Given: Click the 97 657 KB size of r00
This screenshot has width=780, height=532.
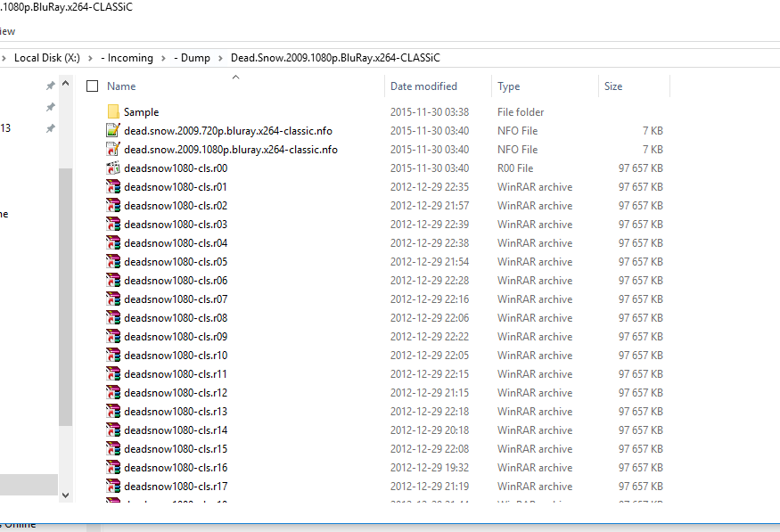Looking at the screenshot, I should pyautogui.click(x=641, y=168).
